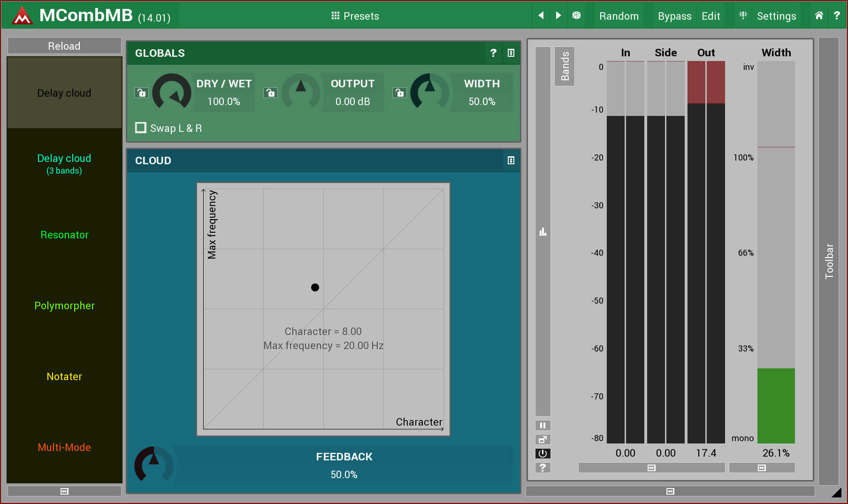
Task: Click the MeldaProduction logo icon
Action: 22,15
